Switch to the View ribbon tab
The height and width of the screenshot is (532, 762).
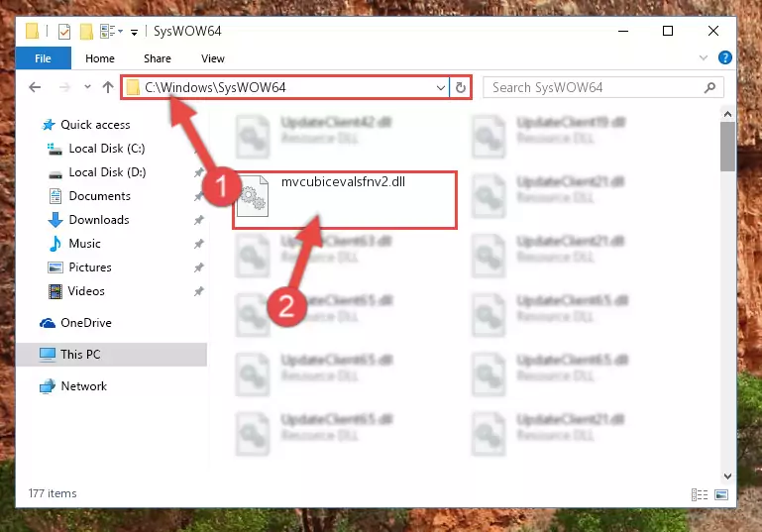pos(213,58)
